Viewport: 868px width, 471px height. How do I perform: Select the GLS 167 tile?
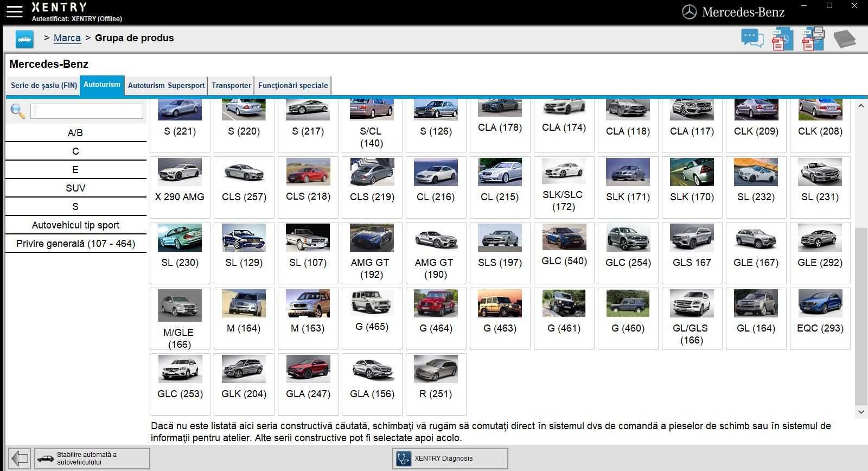692,253
